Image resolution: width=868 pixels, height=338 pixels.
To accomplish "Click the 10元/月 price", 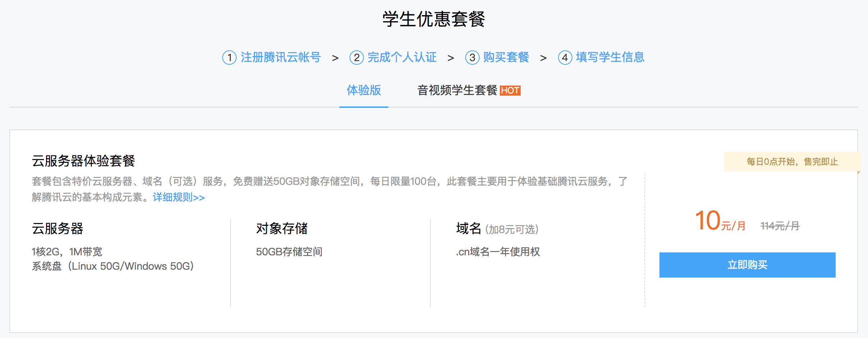I will [720, 220].
